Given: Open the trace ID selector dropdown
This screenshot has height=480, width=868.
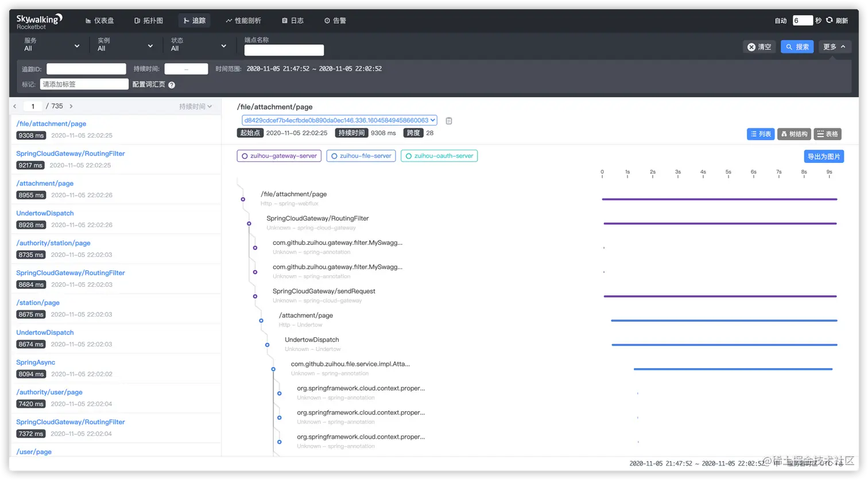Looking at the screenshot, I should pos(339,120).
